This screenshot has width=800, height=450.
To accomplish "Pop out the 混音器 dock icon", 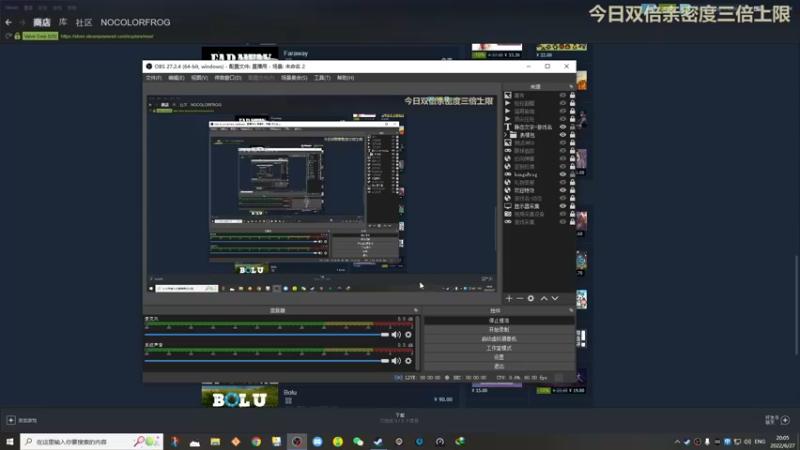I will [x=416, y=310].
